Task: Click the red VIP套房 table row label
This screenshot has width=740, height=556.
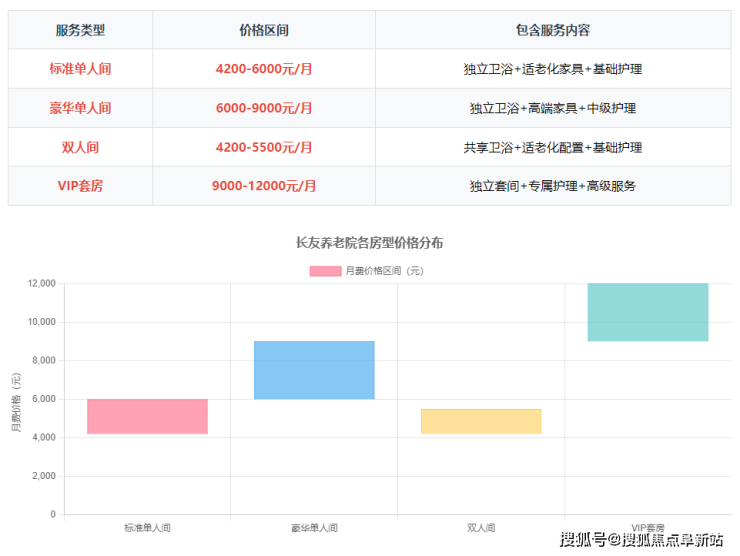Action: point(80,185)
